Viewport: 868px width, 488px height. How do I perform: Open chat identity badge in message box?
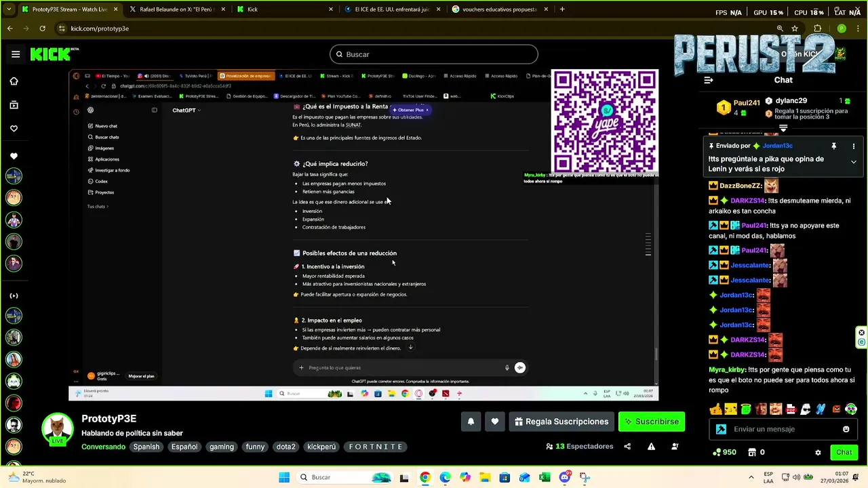[x=721, y=429]
